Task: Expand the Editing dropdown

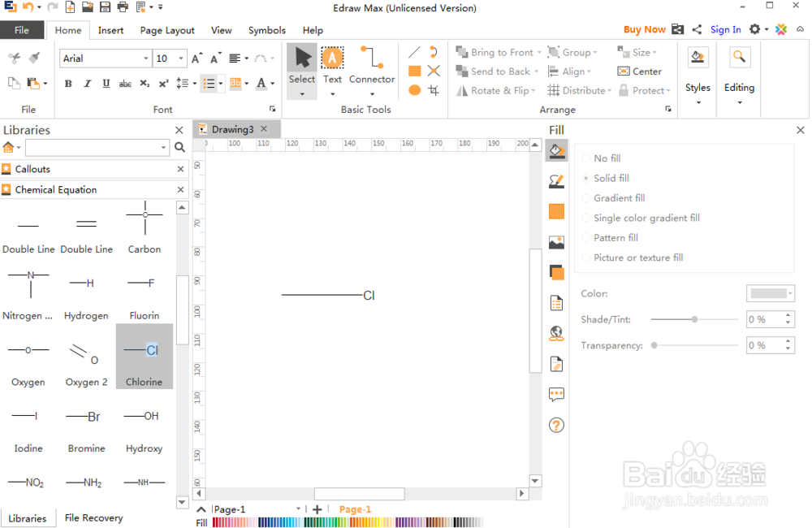Action: 740,102
